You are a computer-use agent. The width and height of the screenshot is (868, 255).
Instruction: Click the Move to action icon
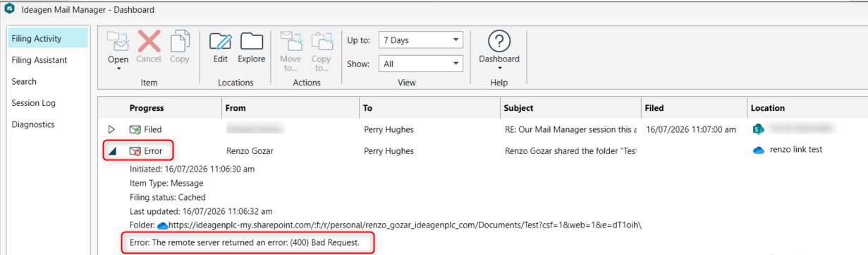291,41
